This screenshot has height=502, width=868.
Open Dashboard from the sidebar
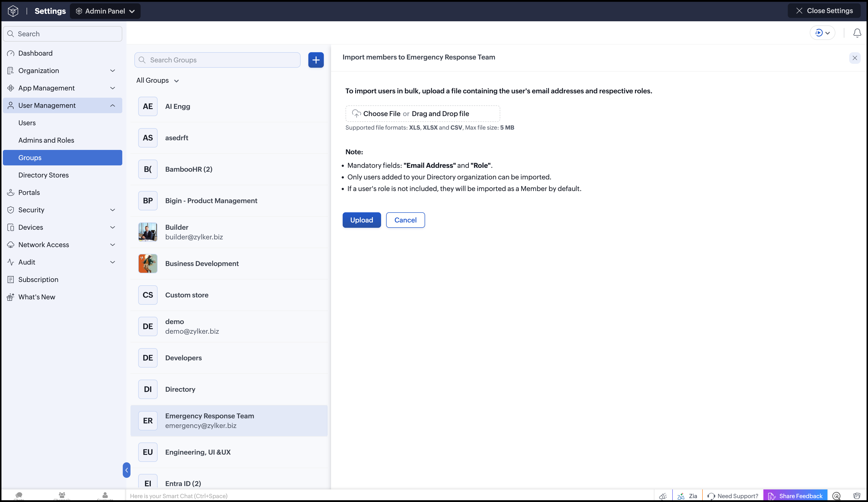pos(63,53)
